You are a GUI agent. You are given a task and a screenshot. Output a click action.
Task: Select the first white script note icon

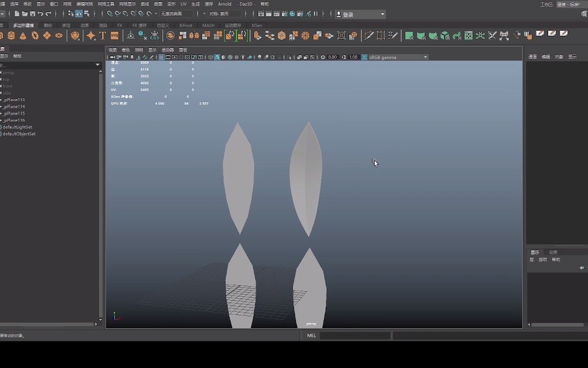coord(540,33)
